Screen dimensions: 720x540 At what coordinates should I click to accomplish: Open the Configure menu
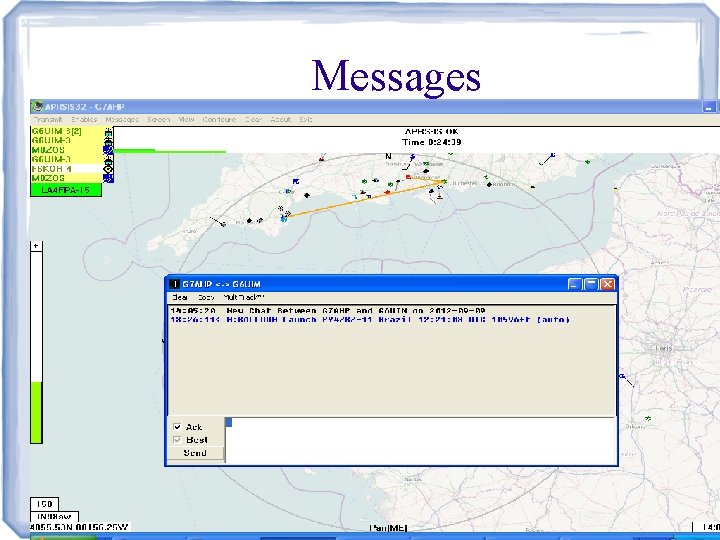(x=219, y=119)
